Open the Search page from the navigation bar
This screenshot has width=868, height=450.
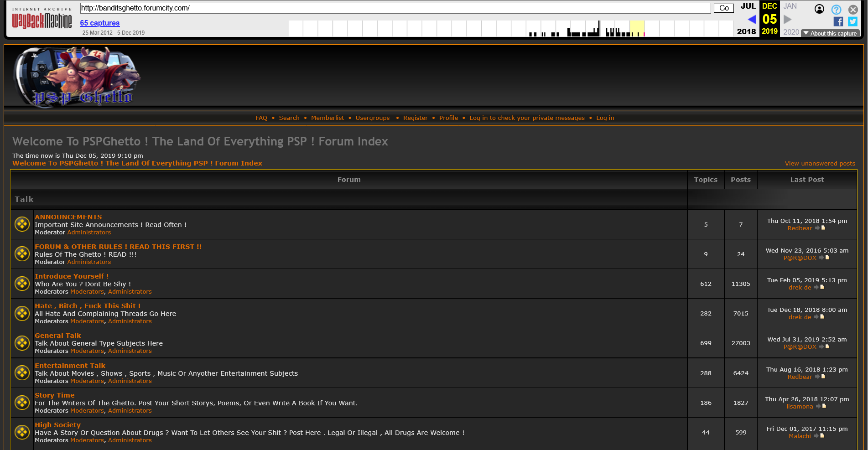(289, 118)
